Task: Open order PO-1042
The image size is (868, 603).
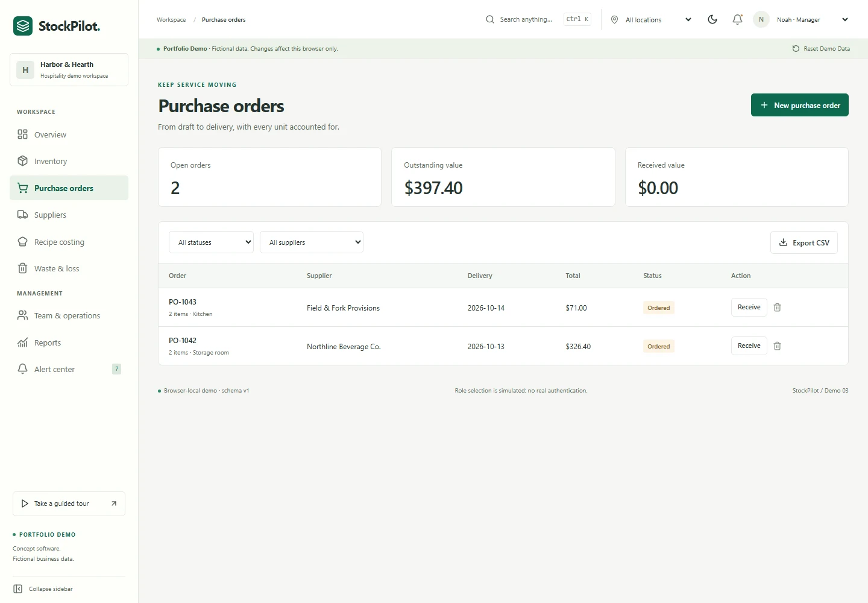Action: [183, 341]
